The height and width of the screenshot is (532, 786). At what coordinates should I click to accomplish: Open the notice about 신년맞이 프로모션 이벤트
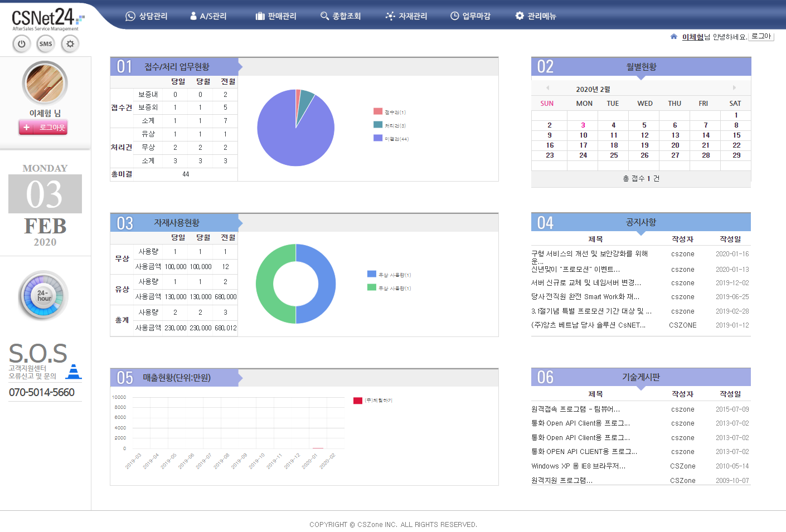[x=575, y=269]
